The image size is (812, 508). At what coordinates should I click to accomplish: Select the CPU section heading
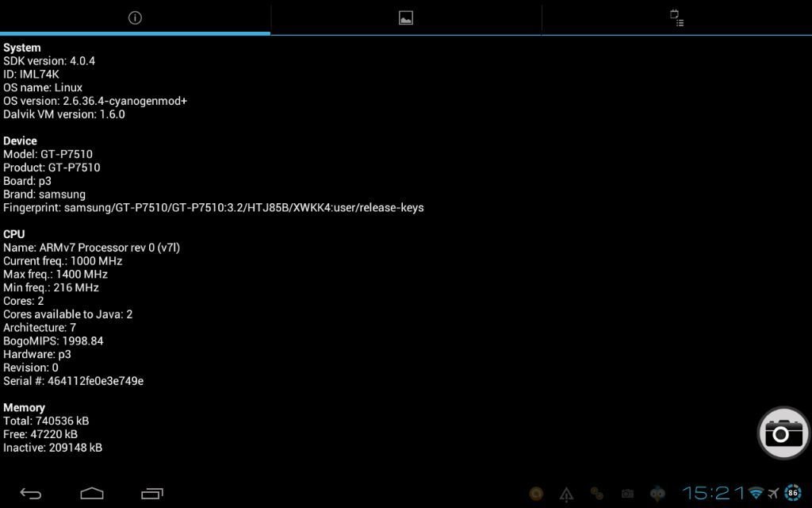pos(14,234)
